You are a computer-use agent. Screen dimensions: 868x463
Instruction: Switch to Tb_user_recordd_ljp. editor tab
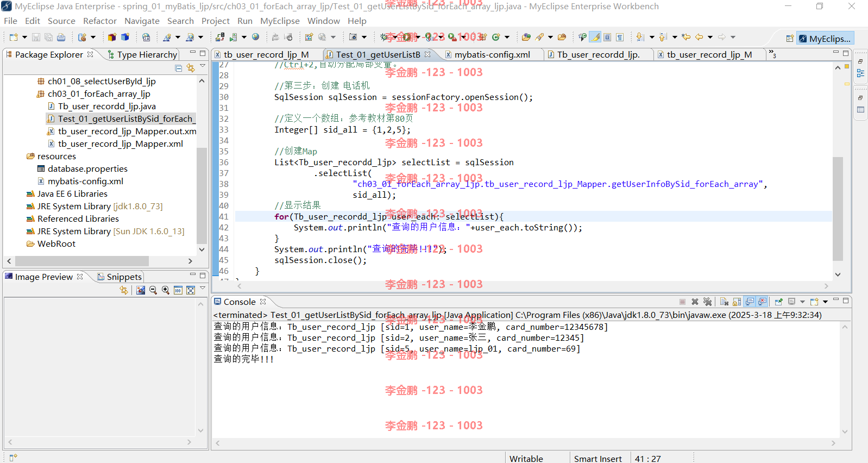pyautogui.click(x=598, y=54)
